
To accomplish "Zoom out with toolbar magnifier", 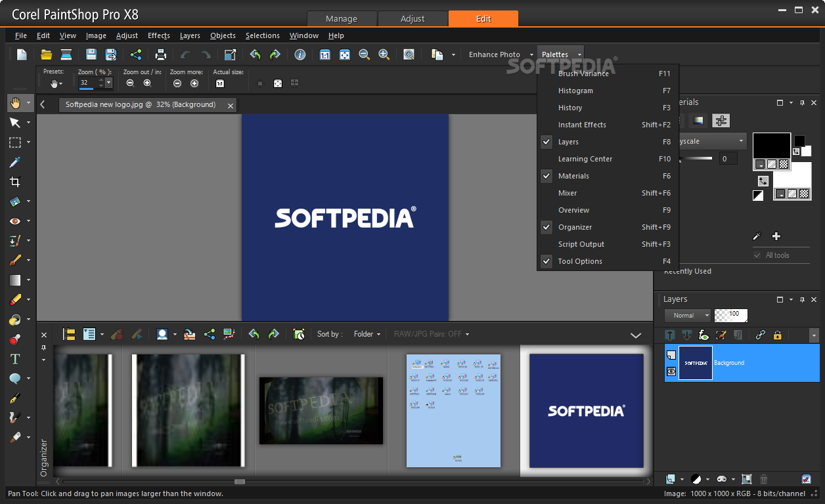I will pos(365,54).
